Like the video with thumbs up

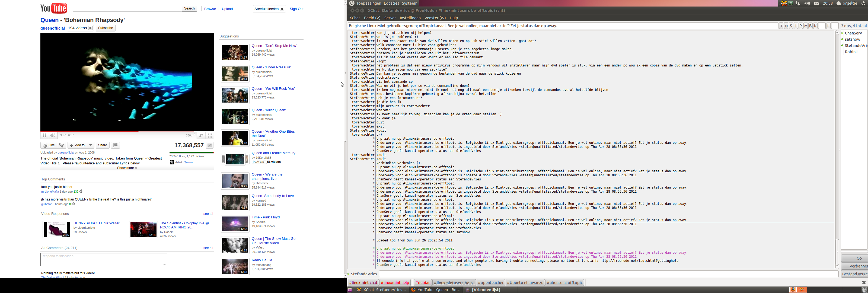49,145
